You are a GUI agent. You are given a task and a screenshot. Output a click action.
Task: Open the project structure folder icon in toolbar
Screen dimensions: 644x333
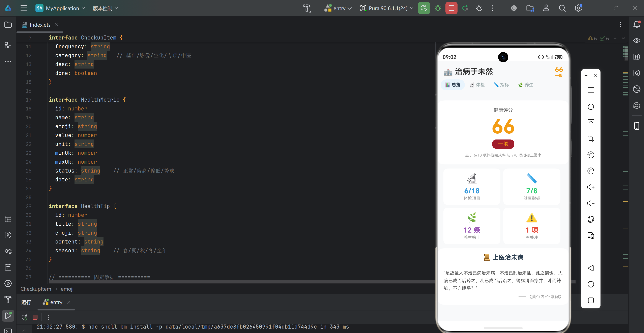click(530, 8)
